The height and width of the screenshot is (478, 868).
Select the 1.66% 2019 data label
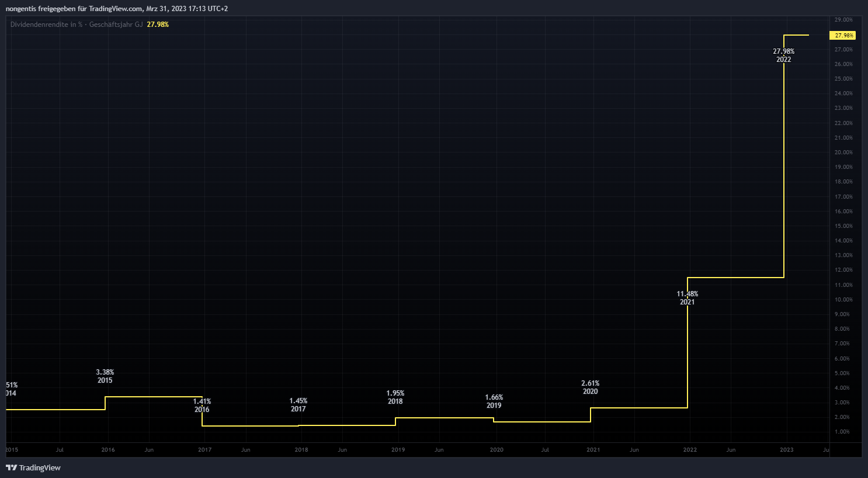(494, 401)
